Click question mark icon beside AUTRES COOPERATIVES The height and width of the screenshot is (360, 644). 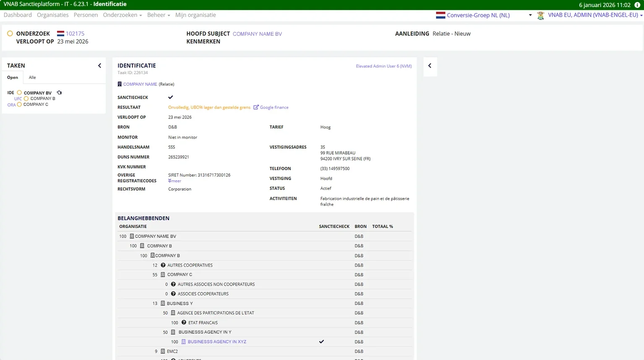click(163, 265)
